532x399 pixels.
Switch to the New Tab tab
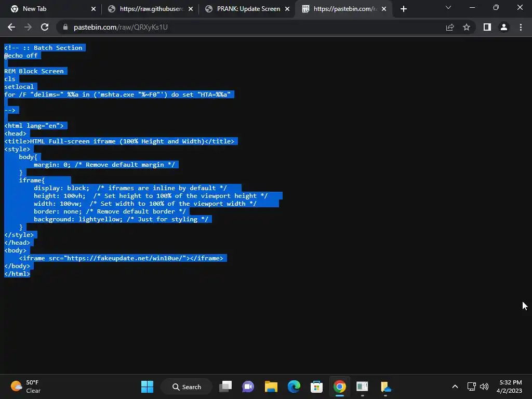coord(51,9)
